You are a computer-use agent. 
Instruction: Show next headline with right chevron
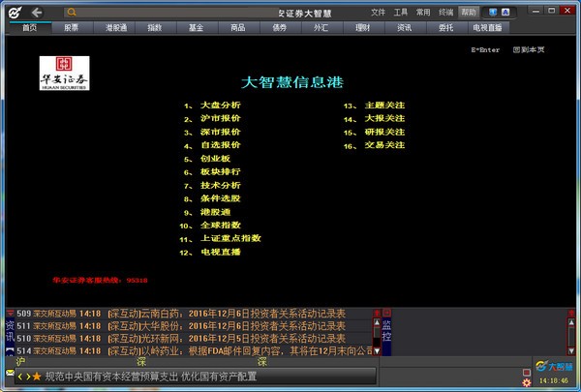coord(28,377)
